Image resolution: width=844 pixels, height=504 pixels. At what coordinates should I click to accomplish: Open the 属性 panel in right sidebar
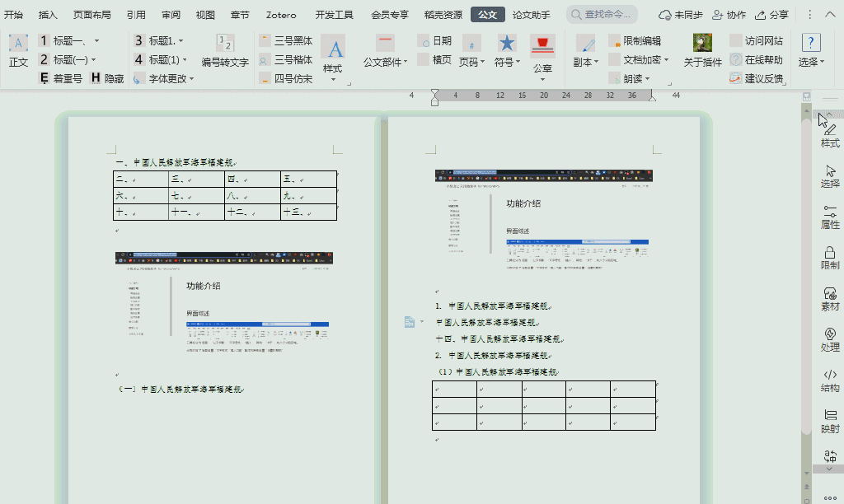(830, 217)
